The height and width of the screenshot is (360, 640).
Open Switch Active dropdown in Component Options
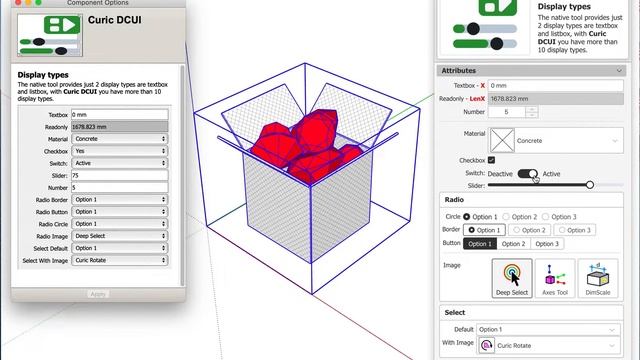120,163
